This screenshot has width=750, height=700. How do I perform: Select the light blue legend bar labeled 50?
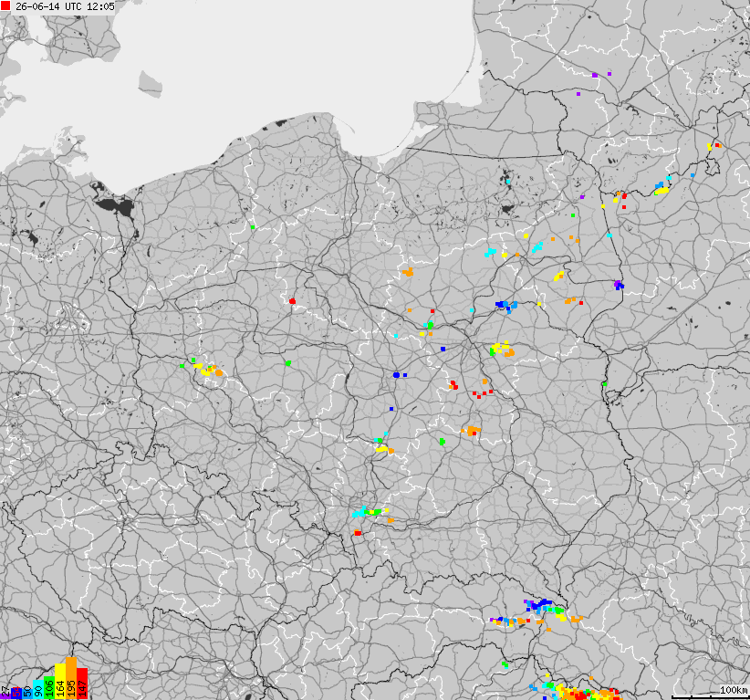click(x=27, y=694)
